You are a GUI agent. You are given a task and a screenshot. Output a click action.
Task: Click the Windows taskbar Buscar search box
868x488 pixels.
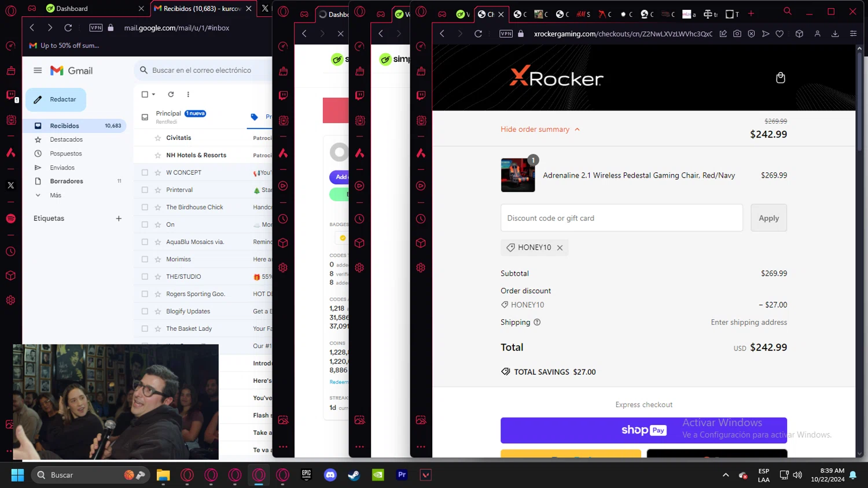[x=90, y=475]
